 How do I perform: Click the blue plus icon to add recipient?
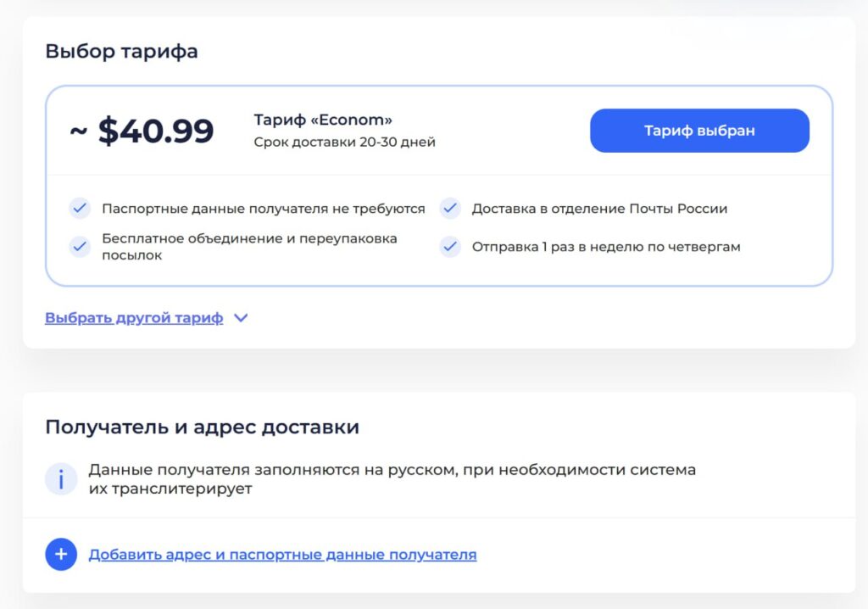(61, 554)
